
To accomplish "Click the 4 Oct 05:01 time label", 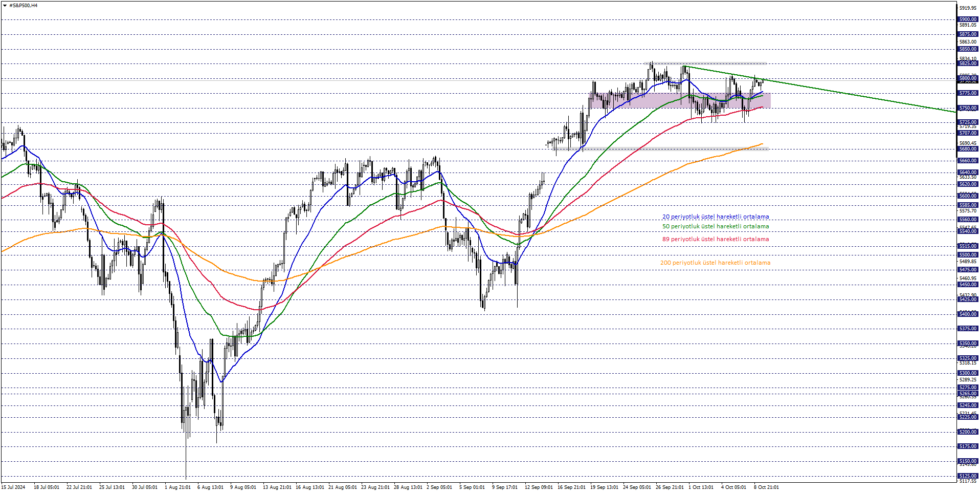I will click(734, 487).
